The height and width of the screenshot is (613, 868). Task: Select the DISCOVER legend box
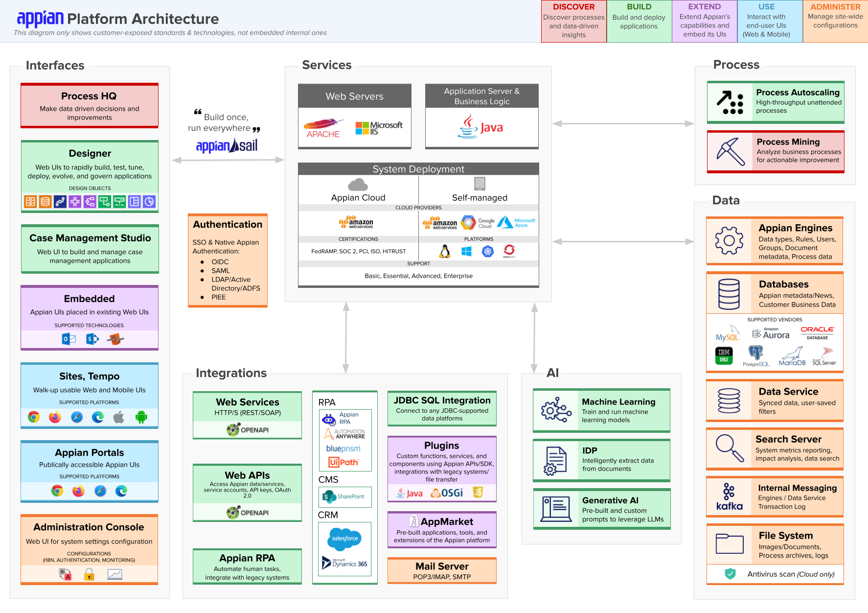tap(574, 21)
